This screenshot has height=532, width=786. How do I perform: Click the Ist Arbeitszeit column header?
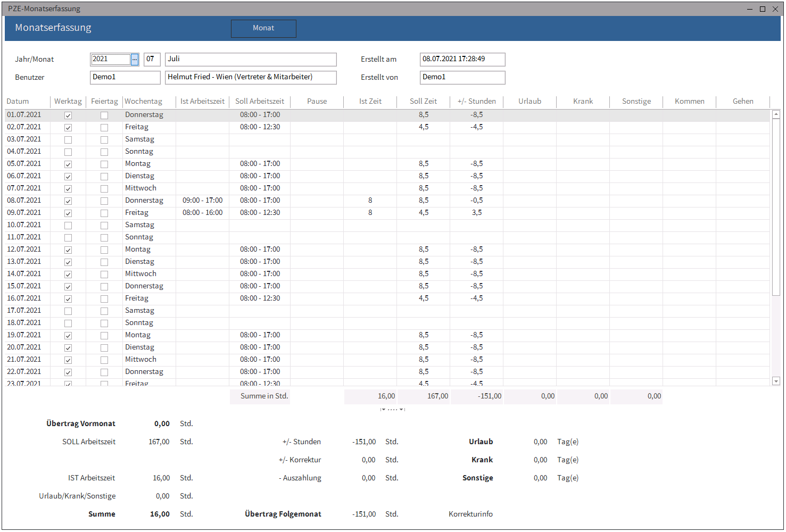click(202, 101)
